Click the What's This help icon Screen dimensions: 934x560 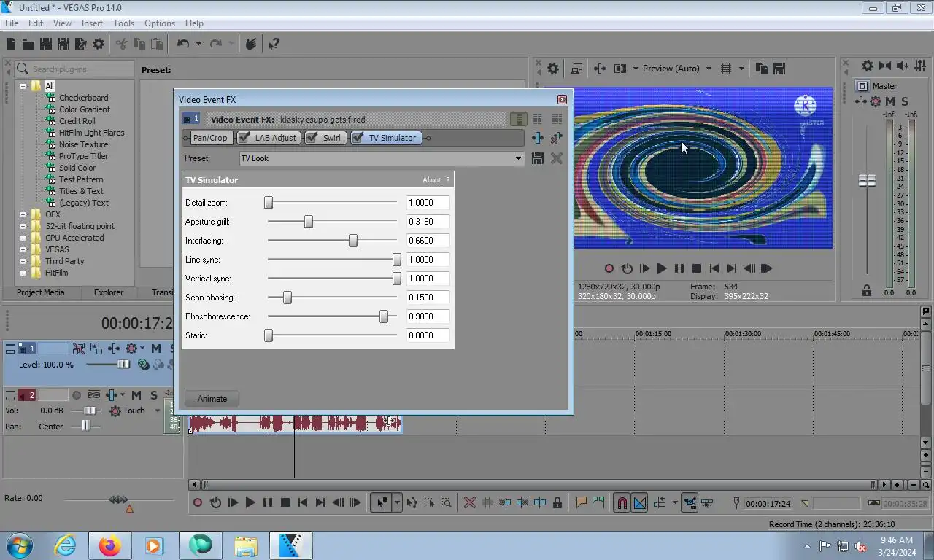(x=274, y=44)
